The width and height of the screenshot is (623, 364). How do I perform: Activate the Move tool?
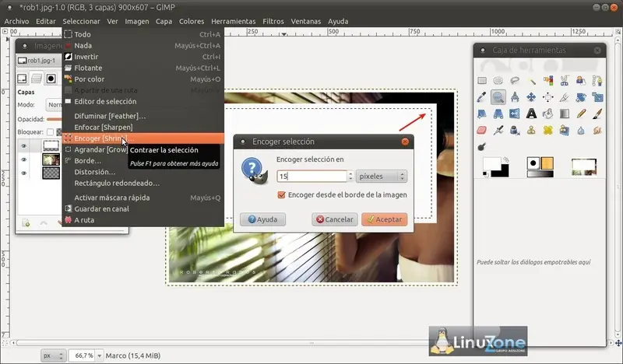[x=532, y=97]
